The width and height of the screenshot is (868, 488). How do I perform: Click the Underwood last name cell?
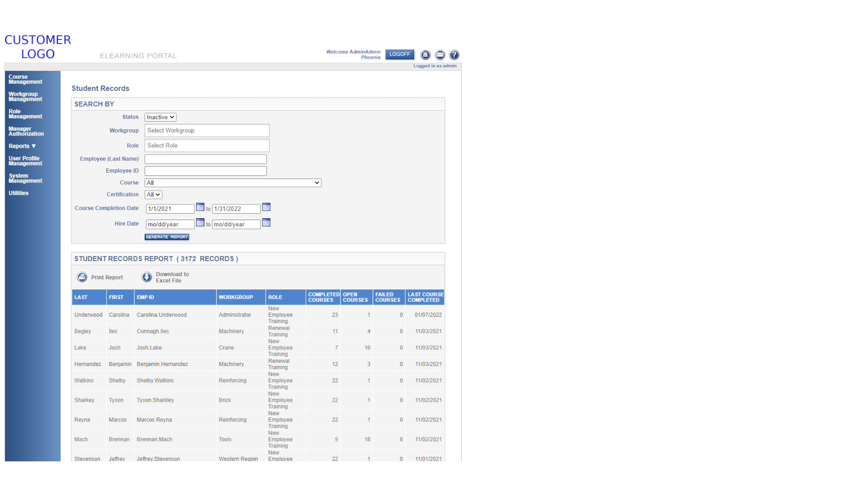click(x=89, y=315)
